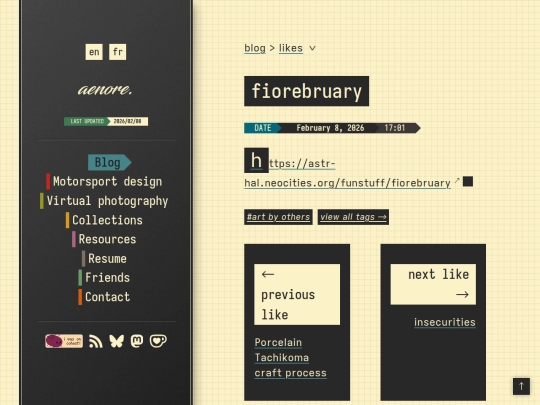Open the Mastodon profile icon
This screenshot has width=540, height=405.
tap(137, 341)
